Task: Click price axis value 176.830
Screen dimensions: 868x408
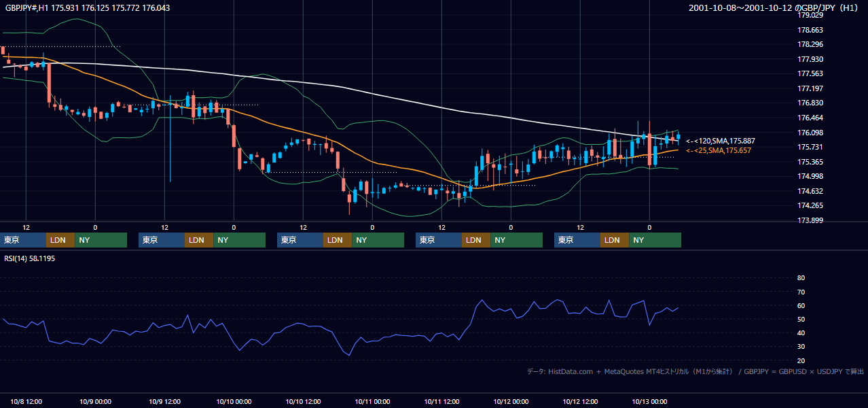Action: [x=810, y=103]
